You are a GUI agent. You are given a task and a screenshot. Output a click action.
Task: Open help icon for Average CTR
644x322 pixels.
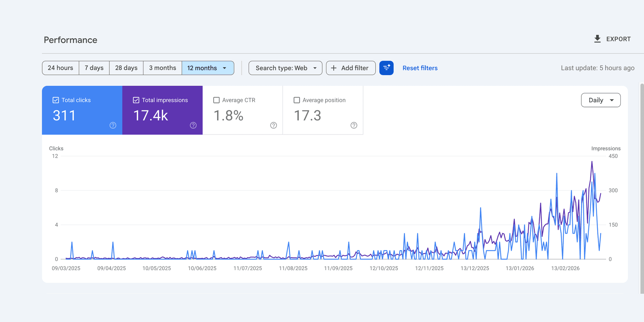(274, 125)
